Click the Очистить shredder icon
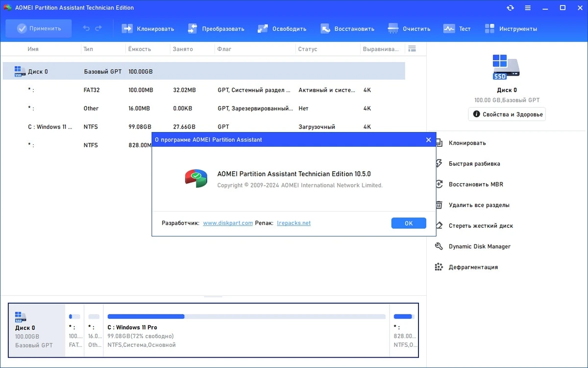The height and width of the screenshot is (368, 588). 393,28
